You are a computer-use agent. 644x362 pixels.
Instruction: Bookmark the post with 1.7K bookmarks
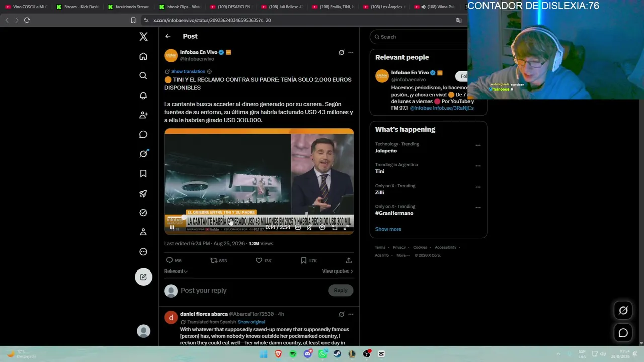[308, 260]
